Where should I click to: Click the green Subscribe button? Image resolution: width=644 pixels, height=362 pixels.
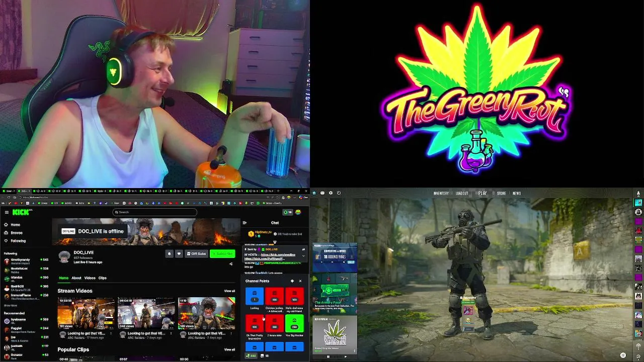[222, 254]
